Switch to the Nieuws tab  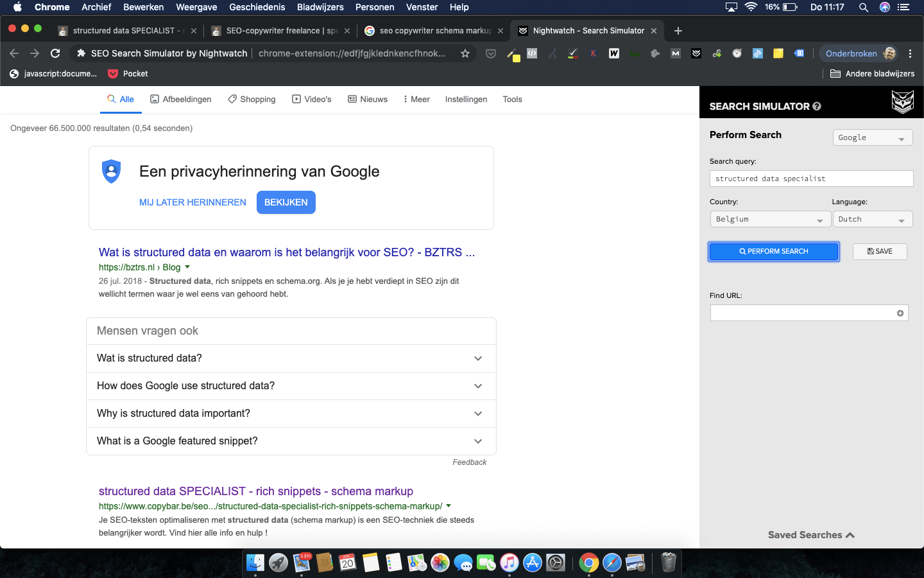pyautogui.click(x=368, y=100)
